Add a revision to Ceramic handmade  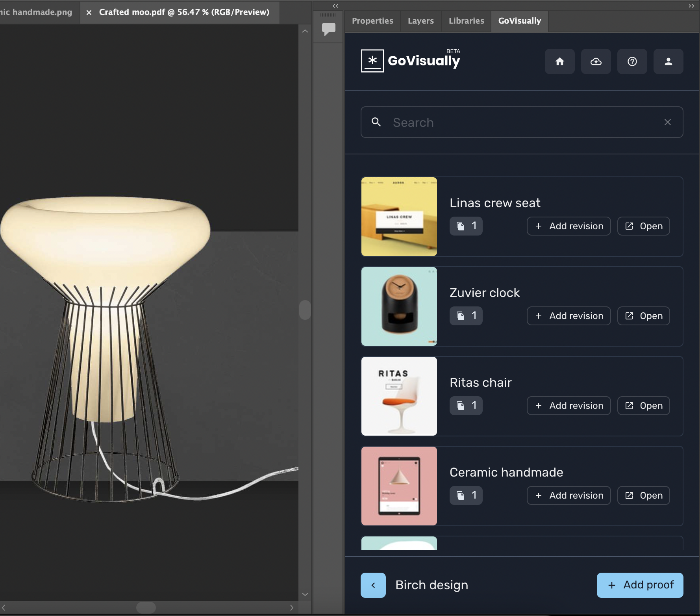click(569, 495)
